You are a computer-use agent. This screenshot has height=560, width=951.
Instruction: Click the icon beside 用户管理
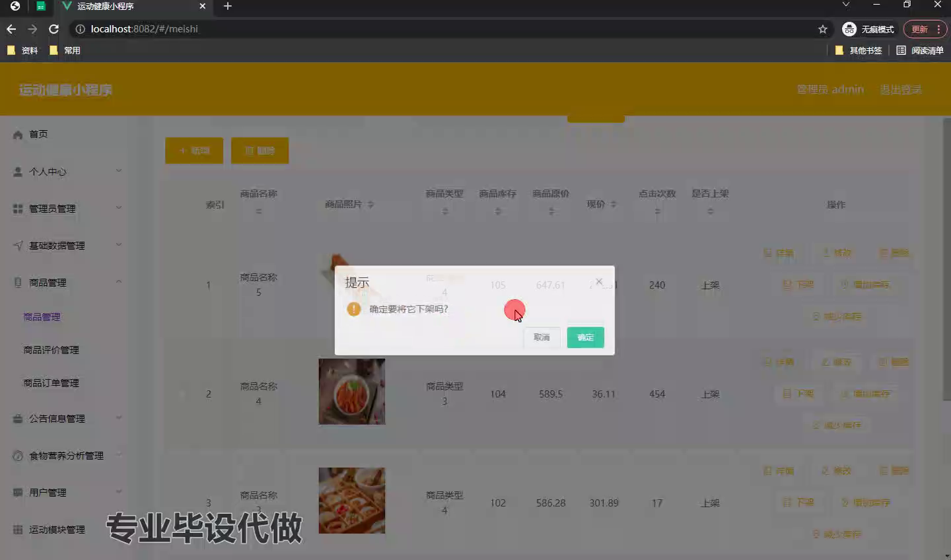pos(18,493)
